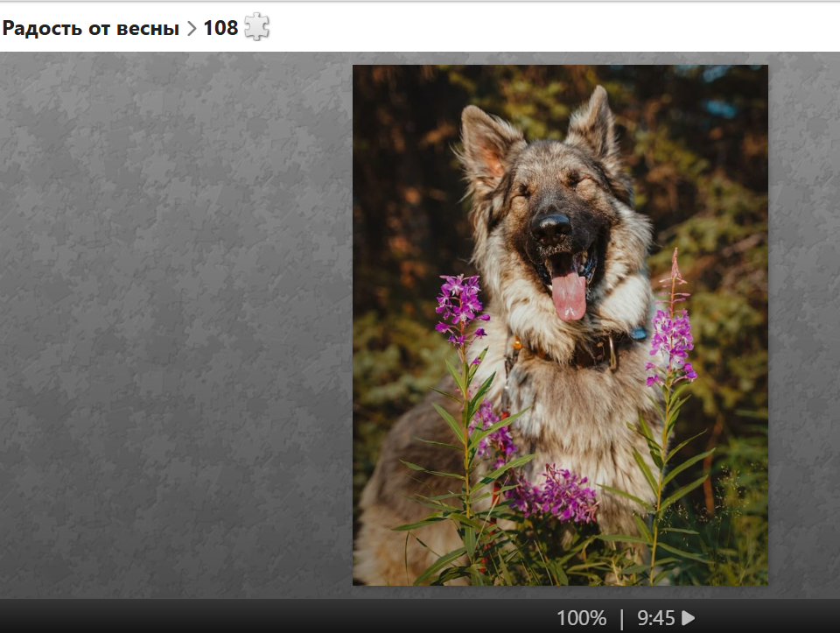
Task: Open the Радость от весны puzzle title
Action: (x=90, y=28)
